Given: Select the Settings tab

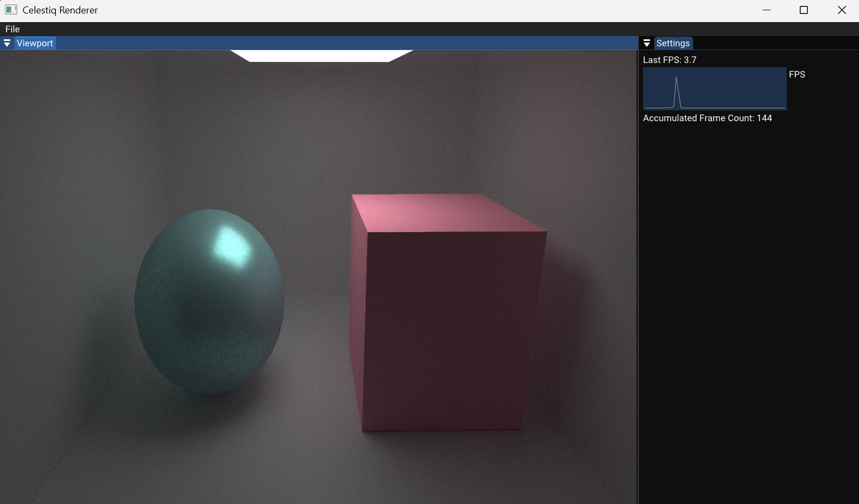Looking at the screenshot, I should click(x=673, y=43).
